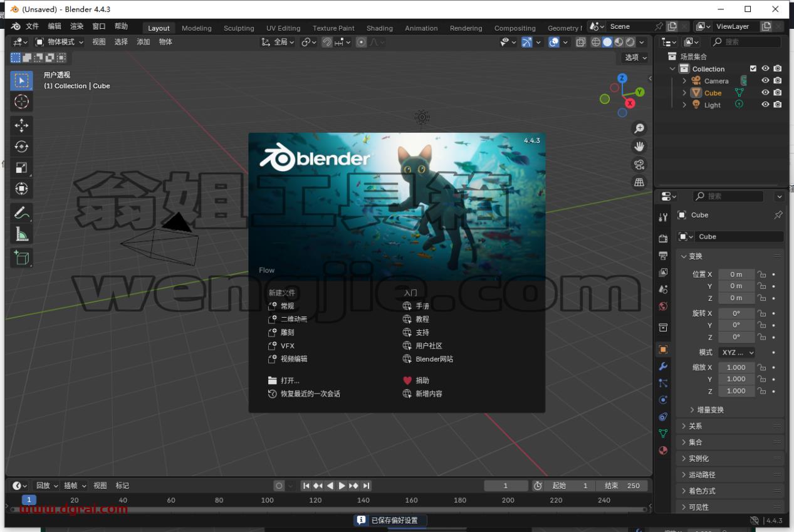Hide the Cube in outliner viewport
794x532 pixels.
765,93
